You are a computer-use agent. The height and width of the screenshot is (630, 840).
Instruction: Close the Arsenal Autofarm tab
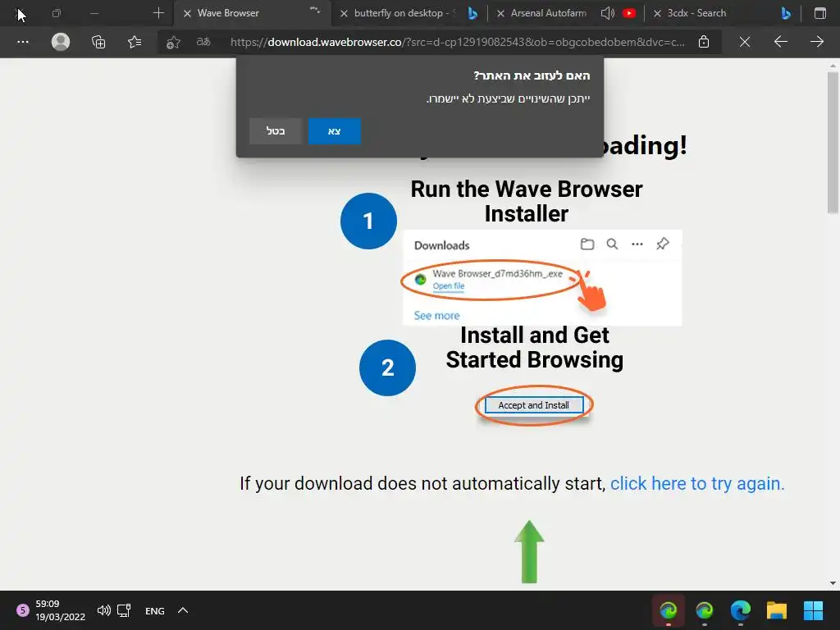(x=500, y=13)
